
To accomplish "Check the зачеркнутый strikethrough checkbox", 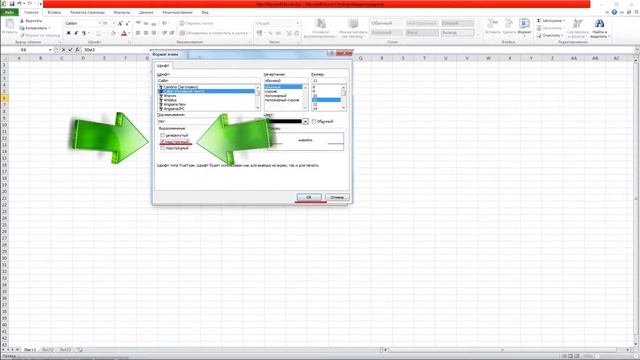I will (x=162, y=135).
